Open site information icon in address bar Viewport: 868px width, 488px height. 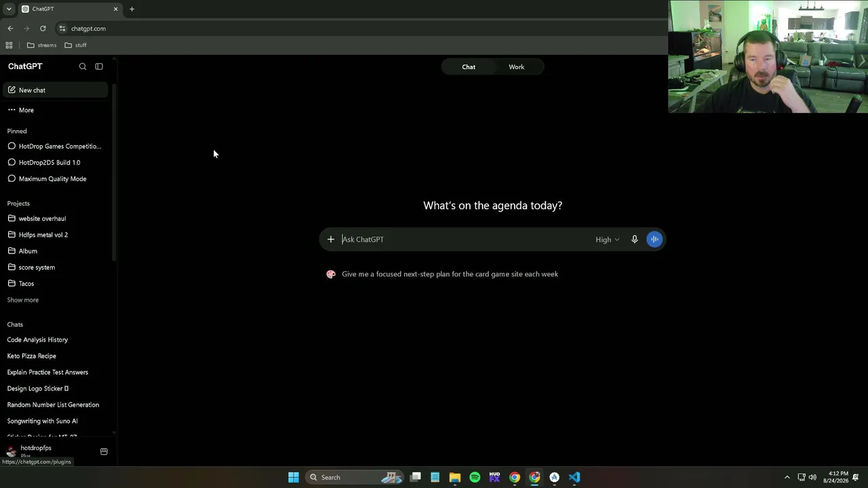click(x=62, y=28)
